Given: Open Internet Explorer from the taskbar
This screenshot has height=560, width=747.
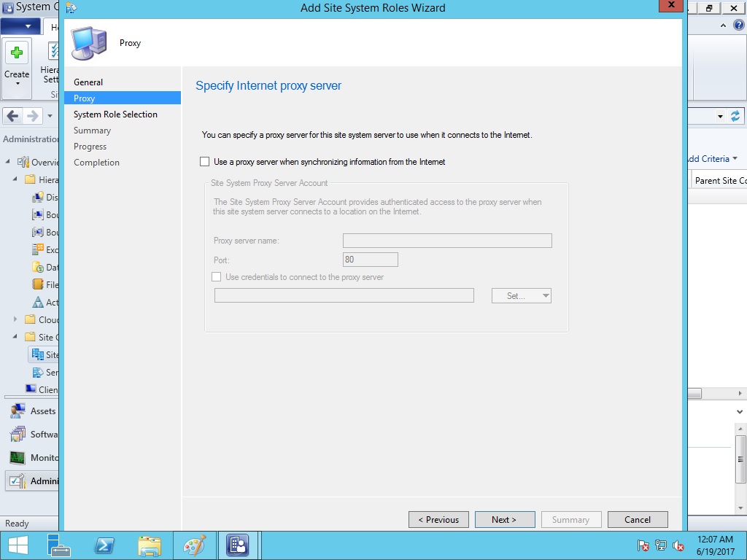Looking at the screenshot, I should [106, 545].
